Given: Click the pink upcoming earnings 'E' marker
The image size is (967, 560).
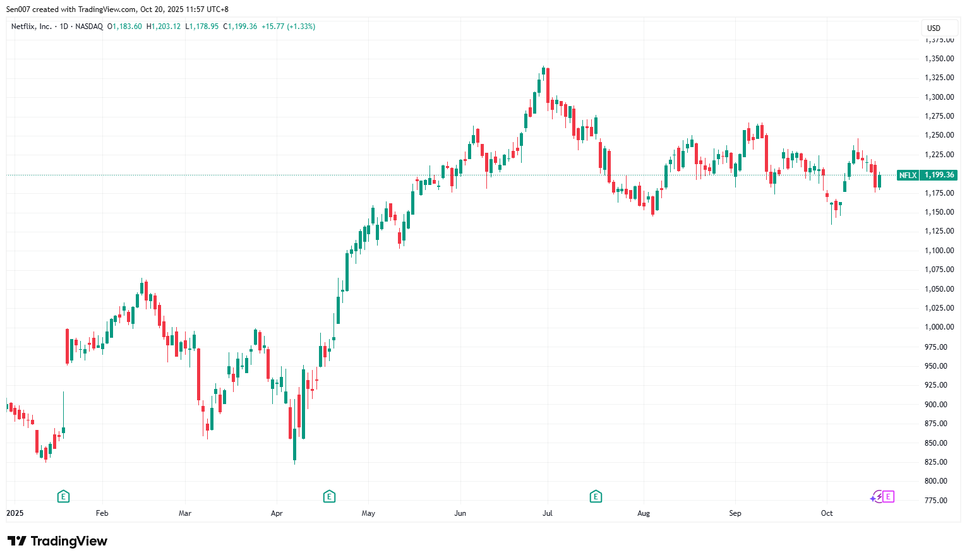Looking at the screenshot, I should tap(888, 497).
